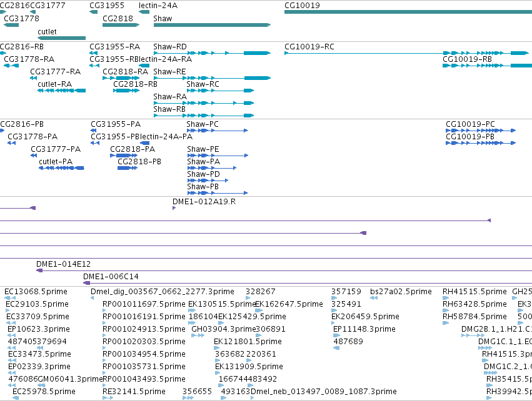Select the CG2818-PB protein label
Image resolution: width=532 pixels, height=401 pixels.
click(139, 162)
